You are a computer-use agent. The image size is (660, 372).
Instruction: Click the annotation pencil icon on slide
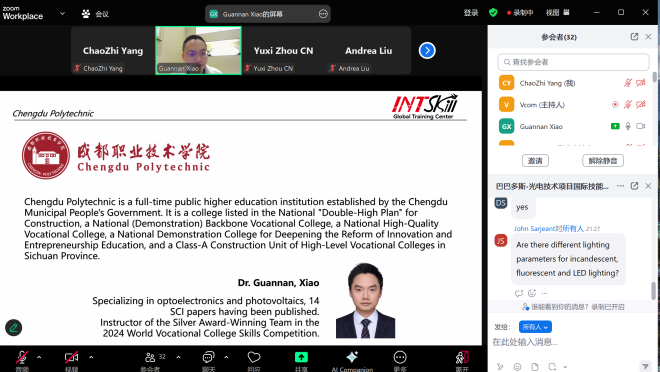click(x=13, y=328)
